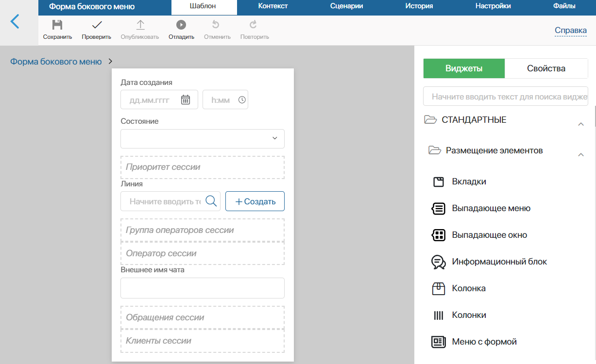Click Форма бокового меню breadcrumb link
The width and height of the screenshot is (596, 364).
[56, 62]
